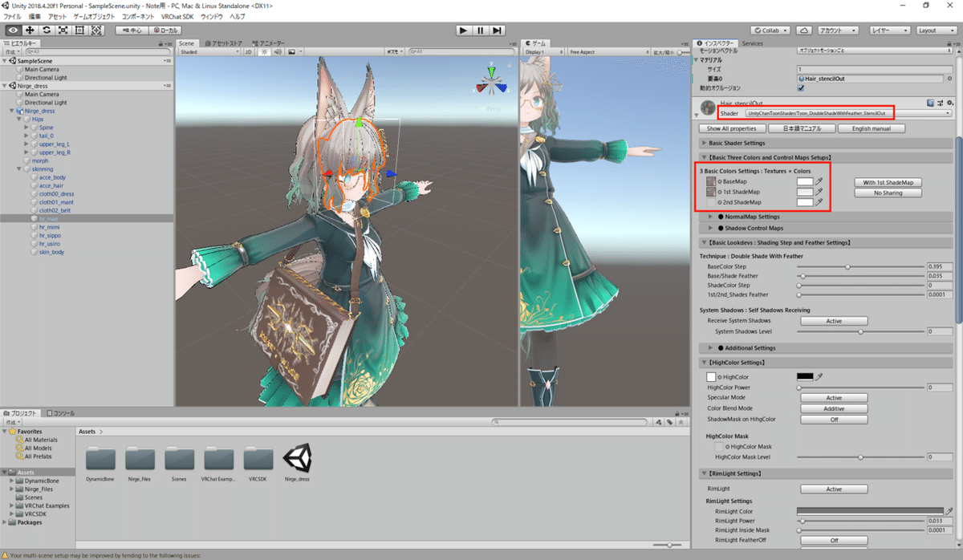Open the Nirge_dress Unity scene asset
The height and width of the screenshot is (560, 963).
(x=297, y=459)
